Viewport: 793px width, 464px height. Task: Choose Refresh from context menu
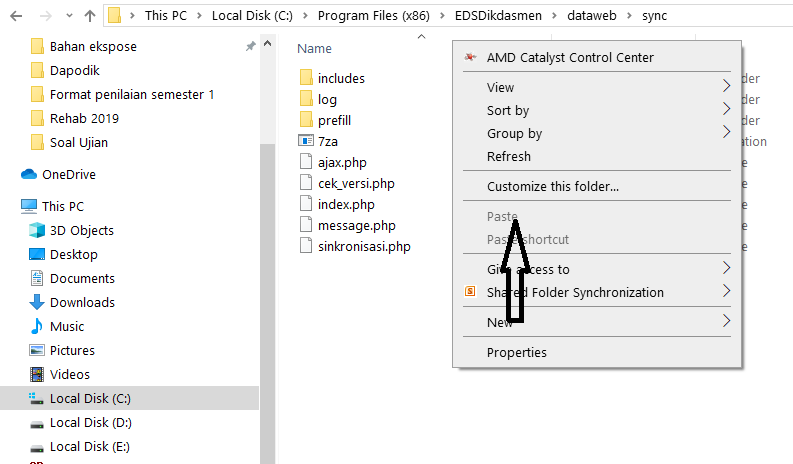click(509, 156)
